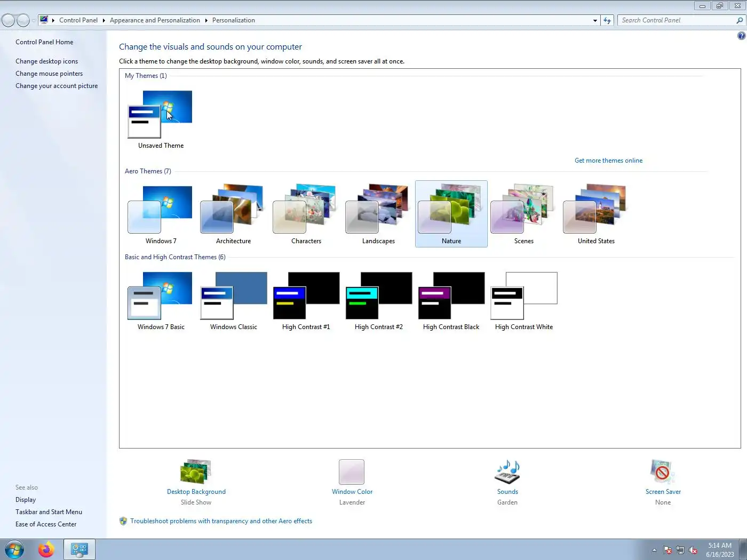The image size is (747, 560).
Task: Open Change desktop icons
Action: pos(46,61)
